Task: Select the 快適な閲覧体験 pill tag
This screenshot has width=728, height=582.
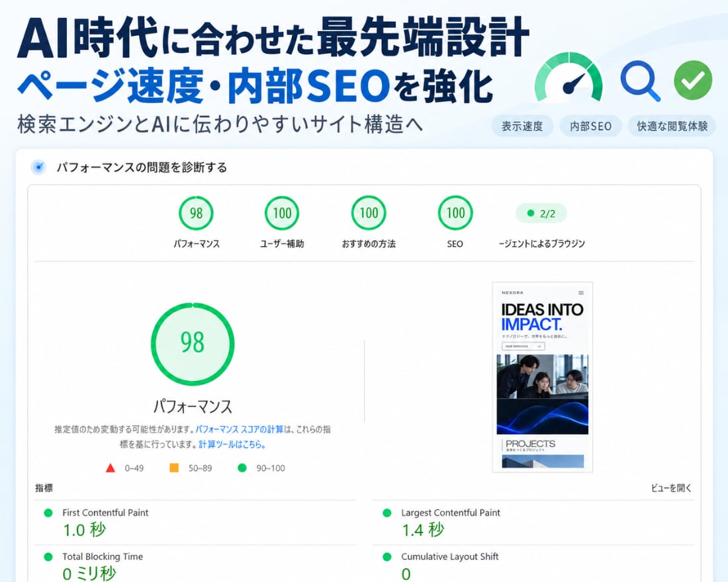Action: (x=672, y=126)
